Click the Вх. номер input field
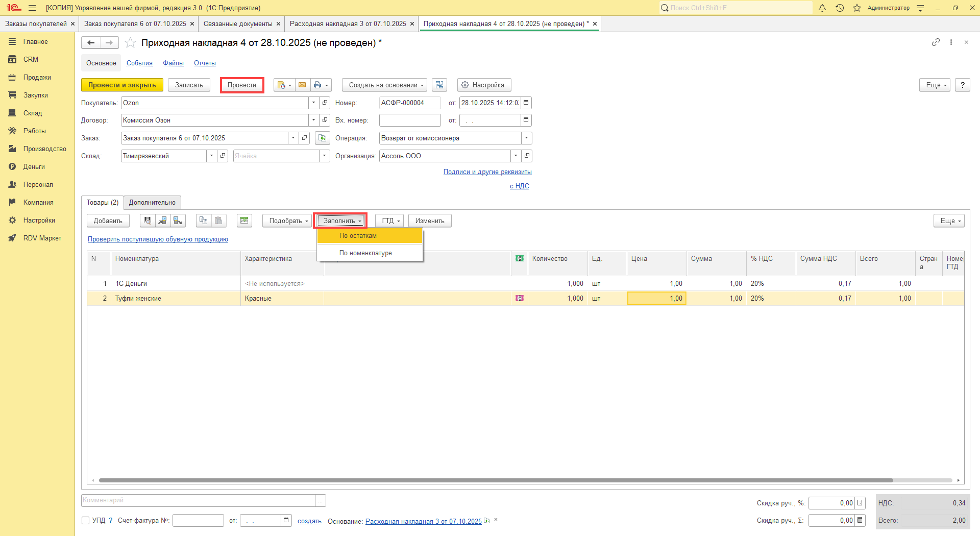 (410, 120)
